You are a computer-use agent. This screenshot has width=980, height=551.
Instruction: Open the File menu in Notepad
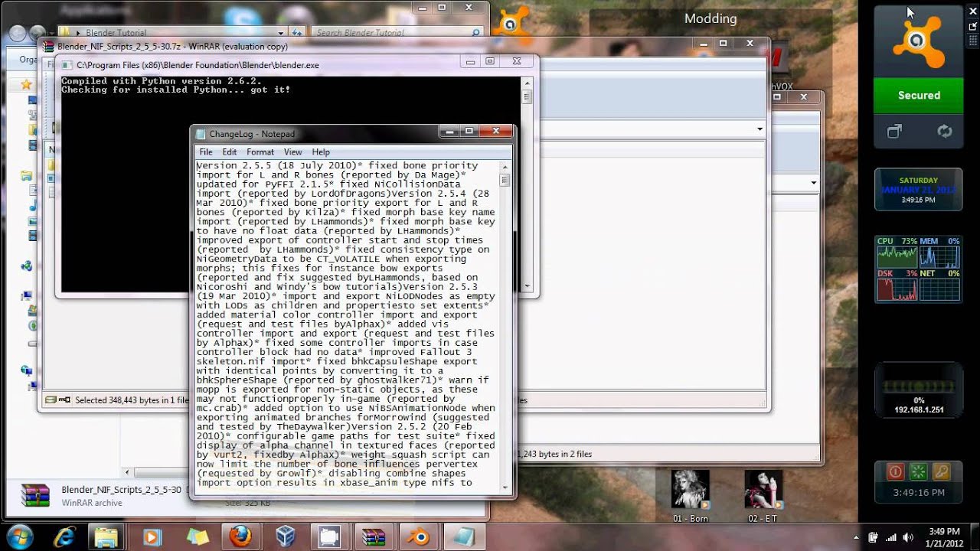(206, 152)
